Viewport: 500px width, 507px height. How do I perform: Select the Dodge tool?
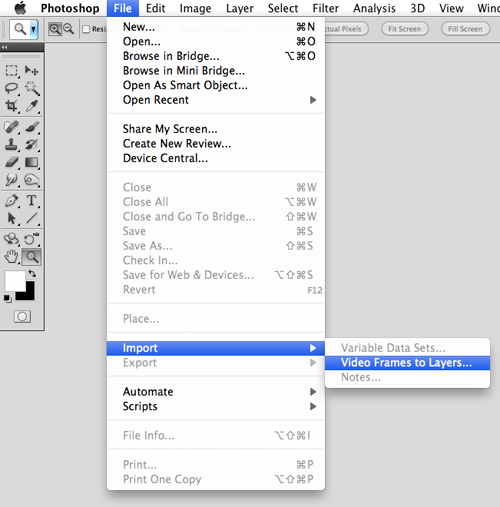[x=32, y=180]
